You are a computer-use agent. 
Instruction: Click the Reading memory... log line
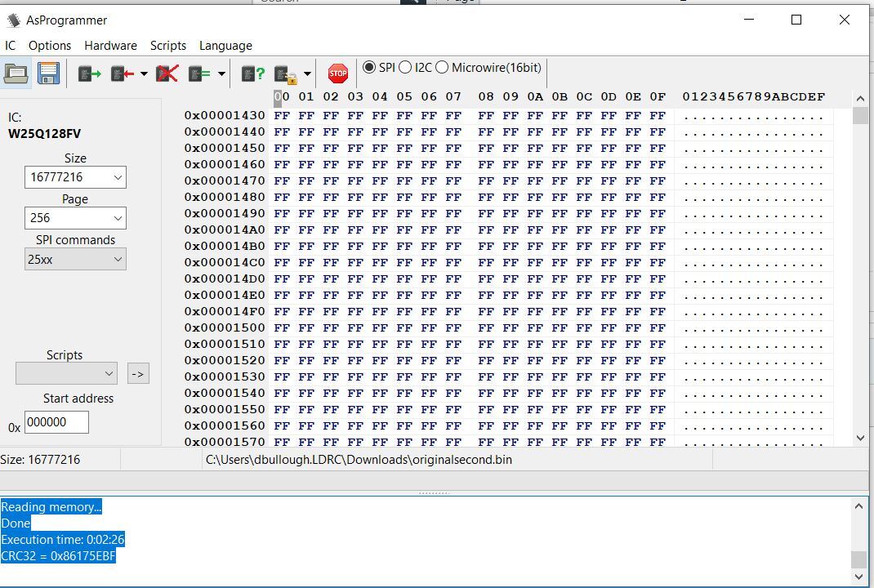(51, 506)
